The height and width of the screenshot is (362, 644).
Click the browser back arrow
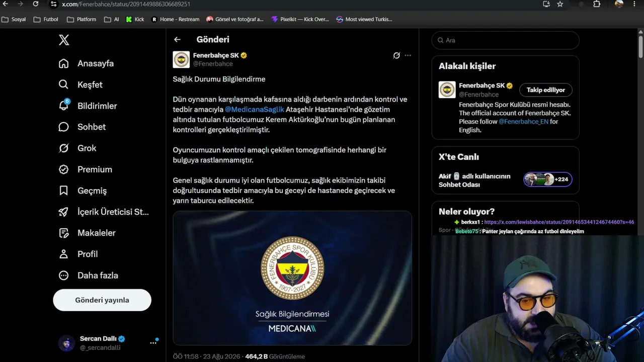pyautogui.click(x=6, y=4)
